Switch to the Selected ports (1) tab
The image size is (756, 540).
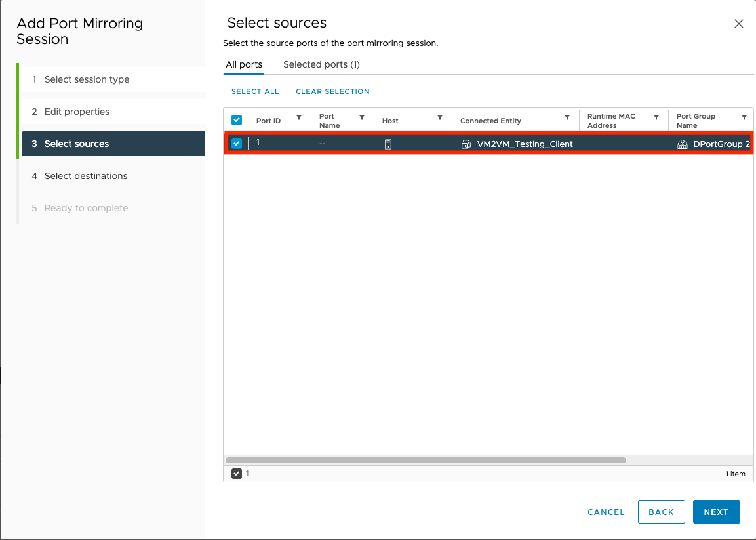tap(321, 64)
